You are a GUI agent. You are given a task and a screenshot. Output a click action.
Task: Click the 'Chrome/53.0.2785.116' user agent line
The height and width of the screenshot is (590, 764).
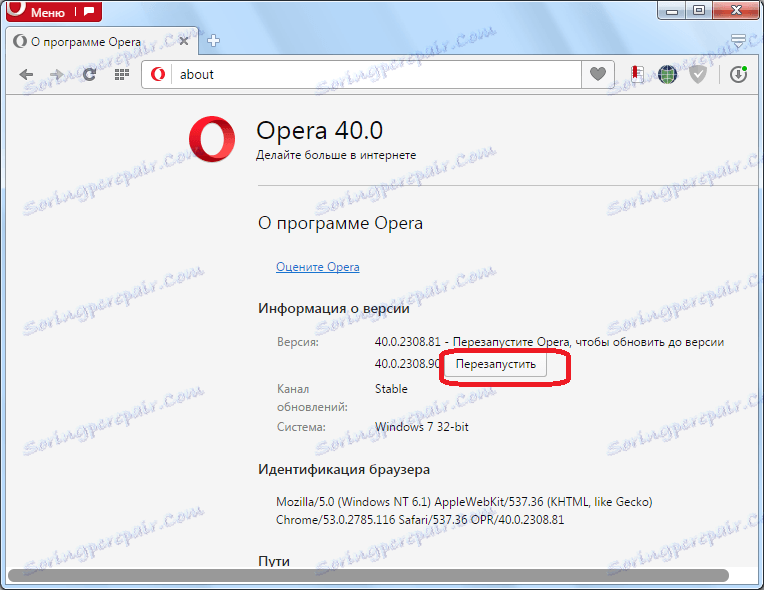click(420, 520)
